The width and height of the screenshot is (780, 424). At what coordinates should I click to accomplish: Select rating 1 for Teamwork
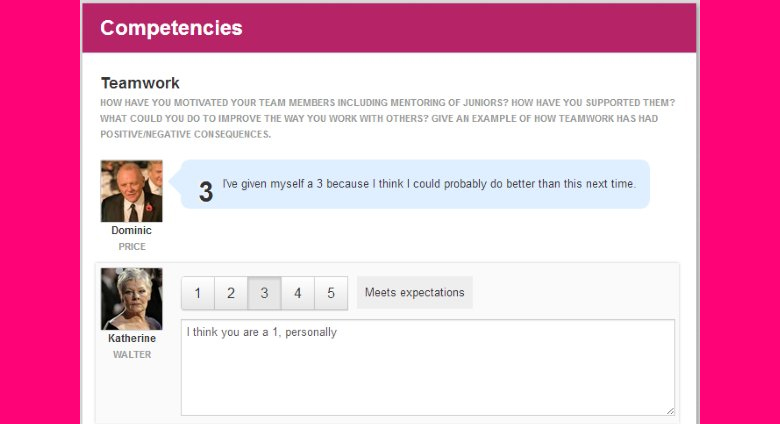(x=198, y=293)
